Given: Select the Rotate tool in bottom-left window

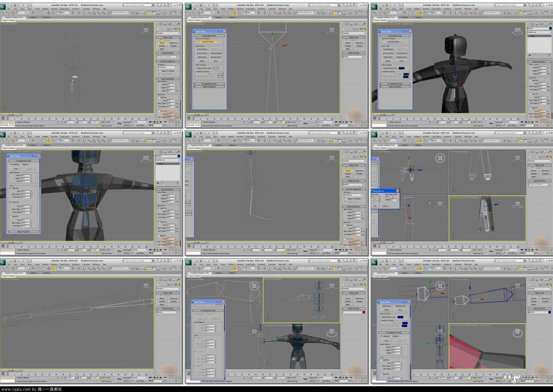Looking at the screenshot, I should [53, 269].
